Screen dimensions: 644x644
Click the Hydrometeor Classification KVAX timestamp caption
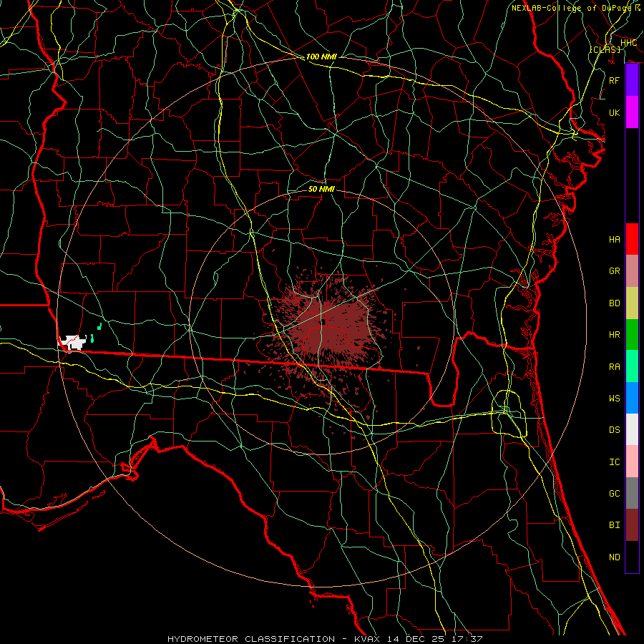tap(325, 639)
